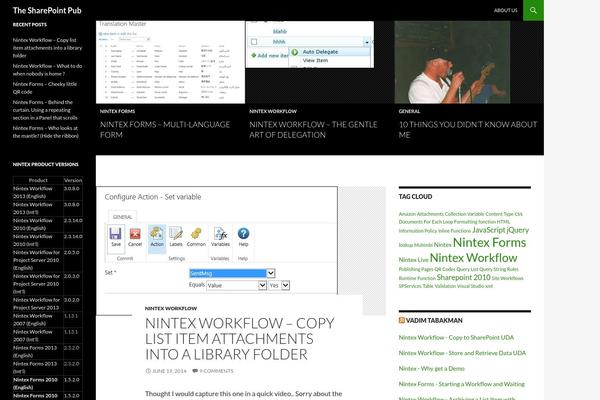600x400 pixels.
Task: Go to The SharePoint Pub home title
Action: [47, 10]
